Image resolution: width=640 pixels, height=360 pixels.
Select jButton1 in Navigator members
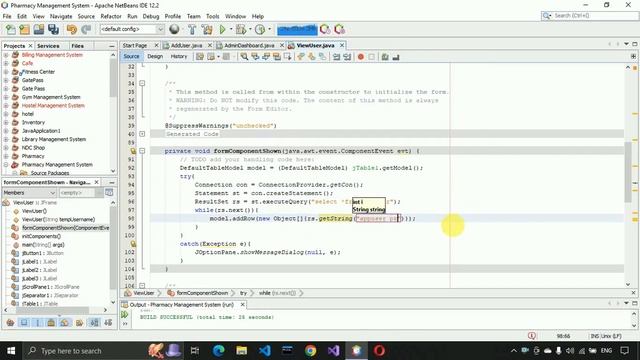point(42,253)
